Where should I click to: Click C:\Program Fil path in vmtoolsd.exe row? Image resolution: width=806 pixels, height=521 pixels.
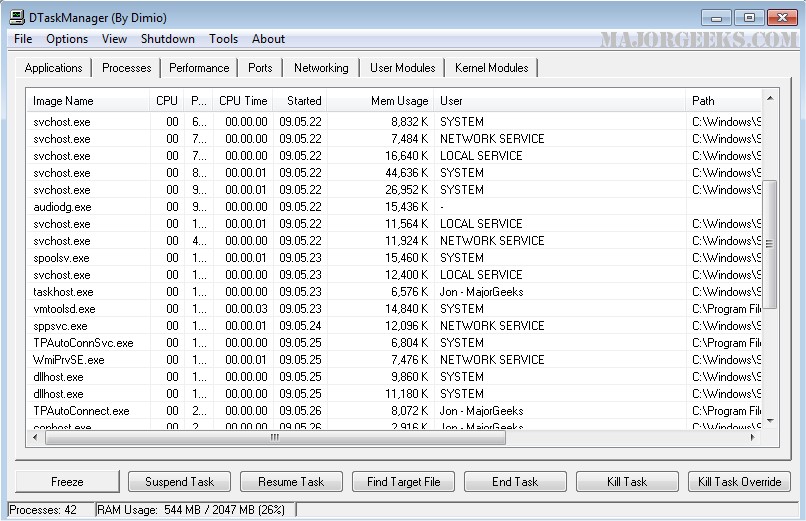[726, 309]
